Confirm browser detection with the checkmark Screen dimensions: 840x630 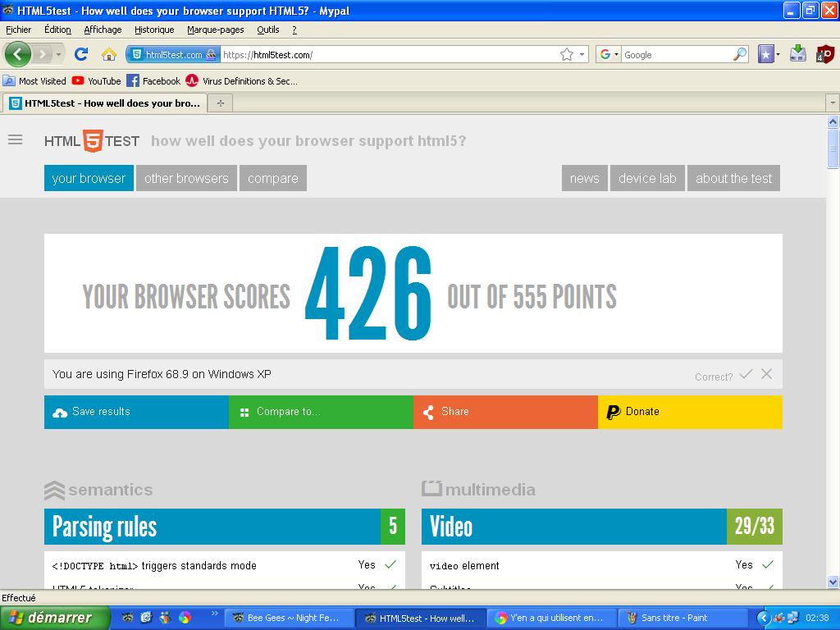746,374
